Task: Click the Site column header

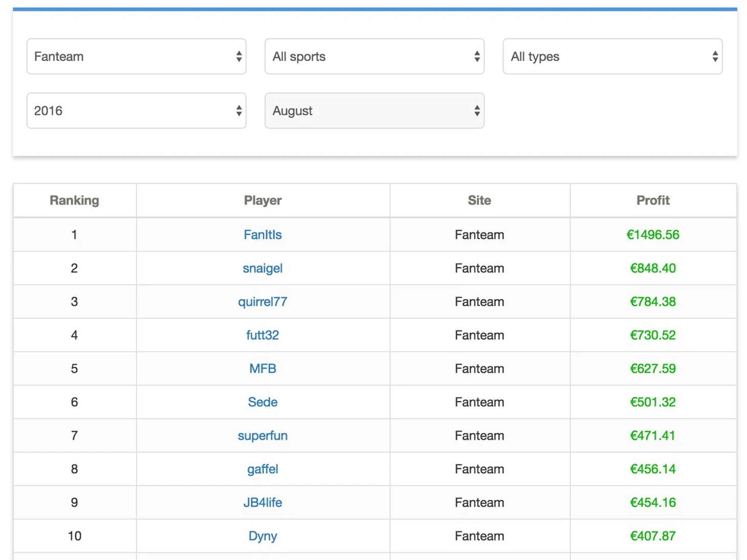Action: pyautogui.click(x=479, y=200)
